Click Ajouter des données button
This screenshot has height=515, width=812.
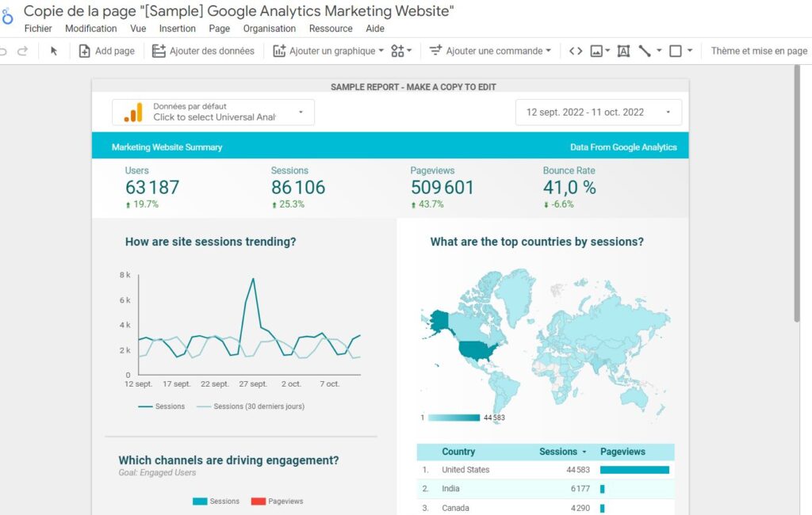tap(203, 51)
